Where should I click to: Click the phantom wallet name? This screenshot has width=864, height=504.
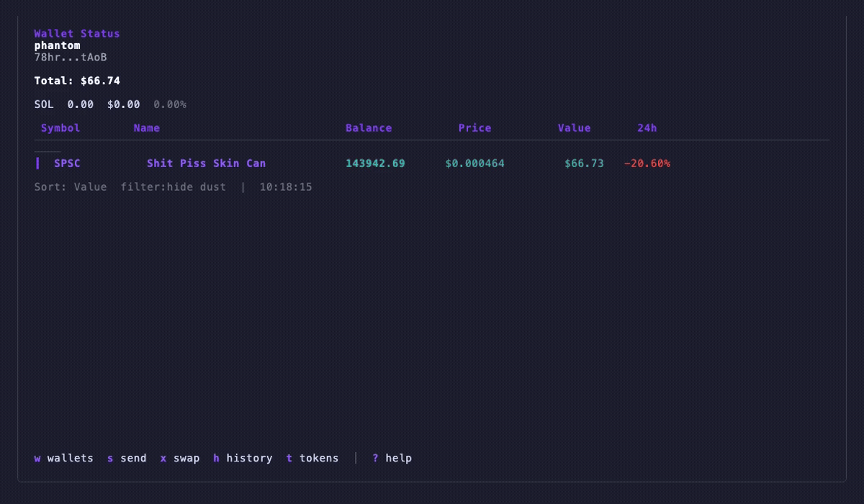click(58, 45)
